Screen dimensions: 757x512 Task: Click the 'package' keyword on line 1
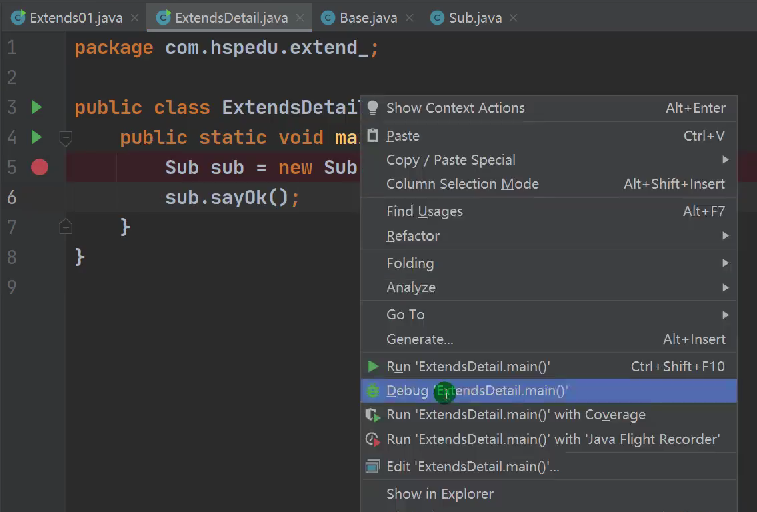113,48
